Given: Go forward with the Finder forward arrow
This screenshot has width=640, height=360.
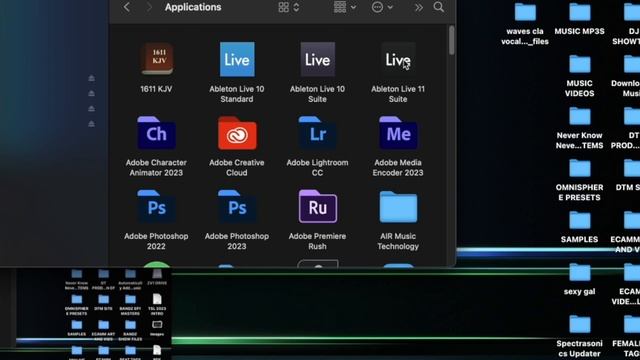Looking at the screenshot, I should click(149, 7).
